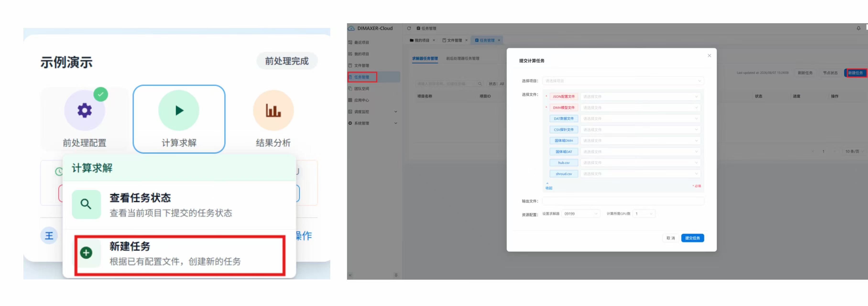
Task: Click the 查看任务状态 magnifier icon
Action: pyautogui.click(x=86, y=204)
